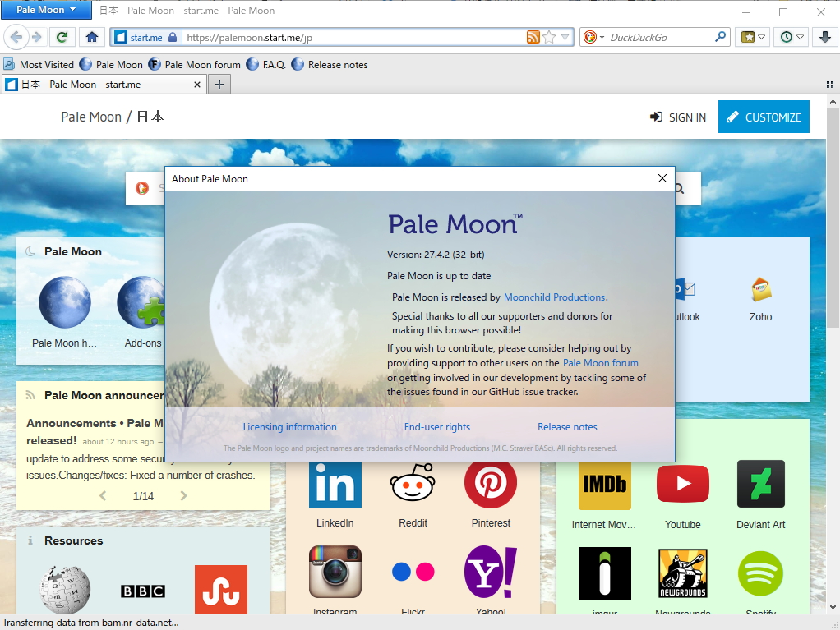Reload the current page
Image resolution: width=840 pixels, height=630 pixels.
pyautogui.click(x=62, y=37)
